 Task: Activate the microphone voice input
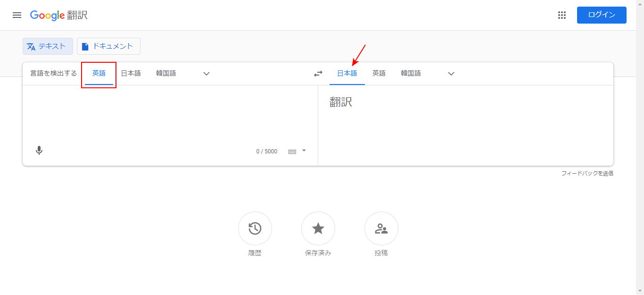(x=39, y=151)
